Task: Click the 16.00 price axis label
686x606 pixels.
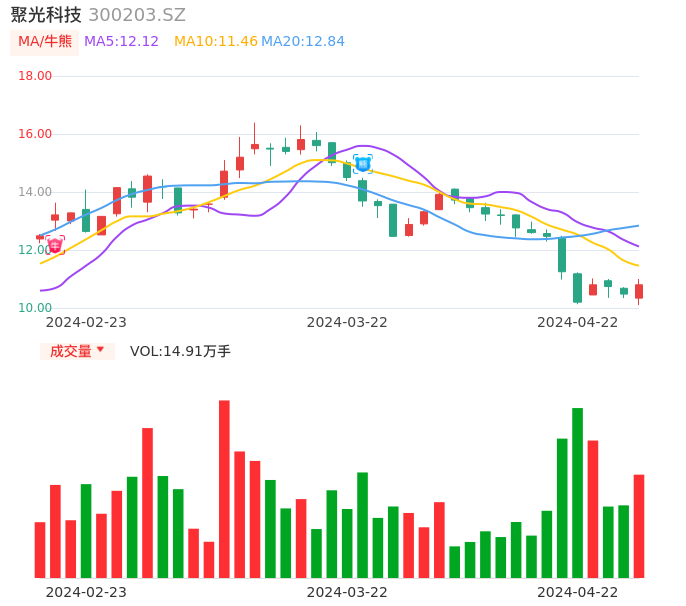Action: pos(35,134)
